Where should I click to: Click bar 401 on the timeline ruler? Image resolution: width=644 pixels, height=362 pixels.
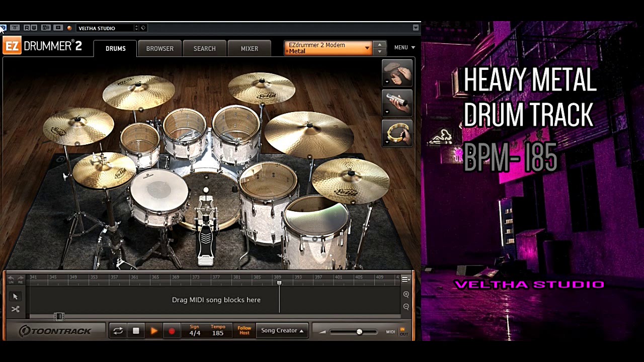point(338,277)
